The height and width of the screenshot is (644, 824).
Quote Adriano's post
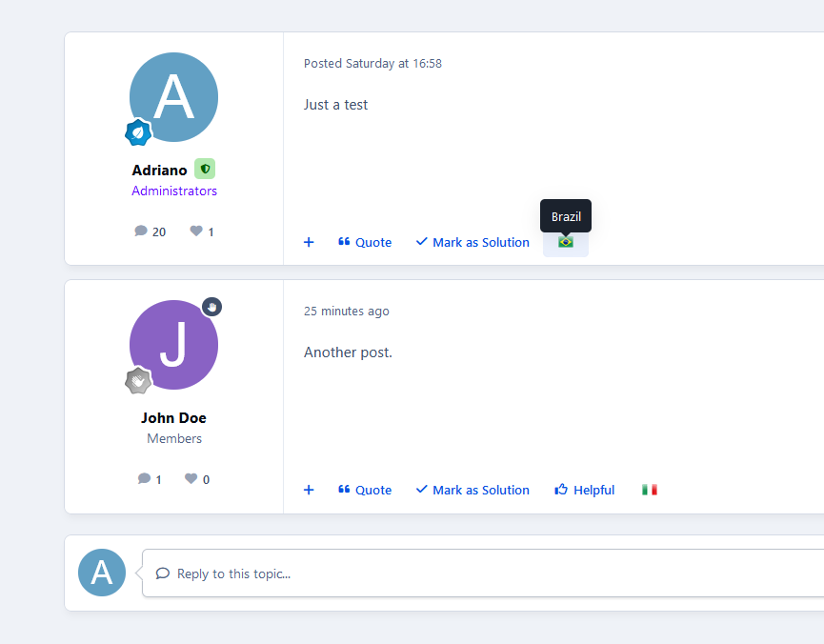pos(365,242)
